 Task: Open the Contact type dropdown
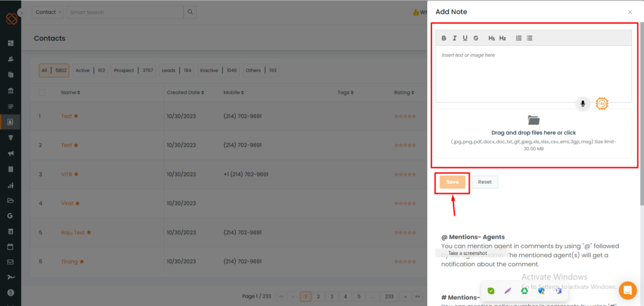(48, 13)
